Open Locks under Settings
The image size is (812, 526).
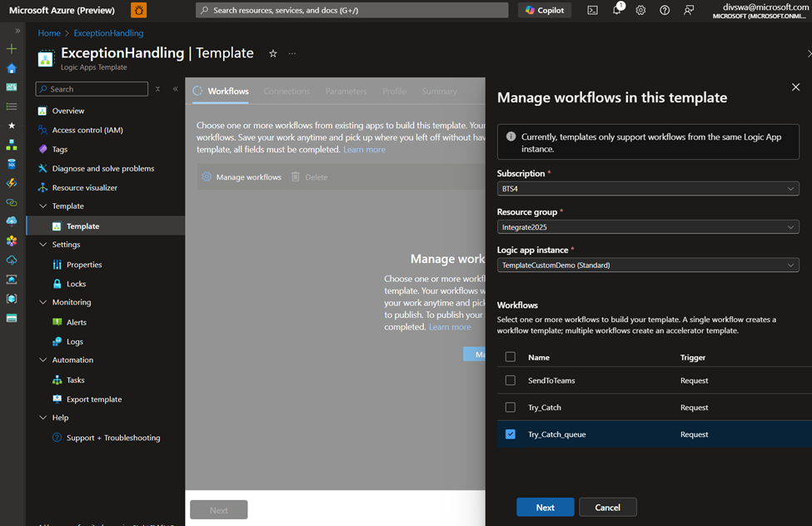tap(76, 284)
